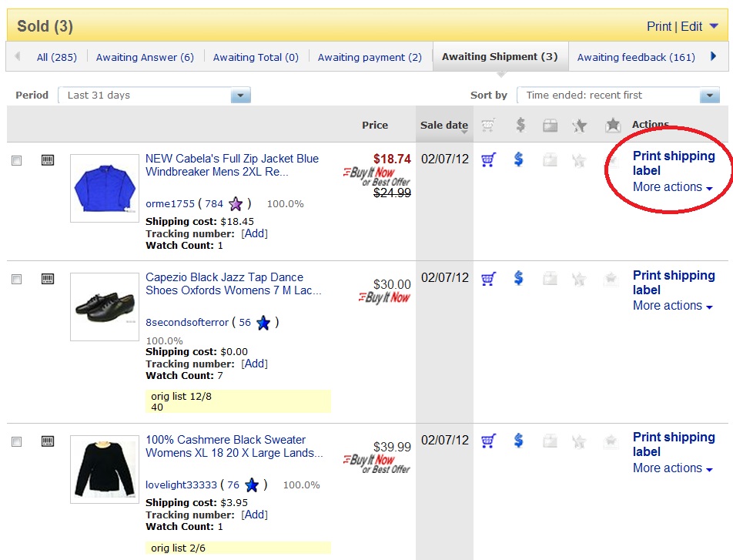Image resolution: width=733 pixels, height=560 pixels.
Task: Click the shopping cart icon for the Cabela's jacket
Action: tap(488, 159)
